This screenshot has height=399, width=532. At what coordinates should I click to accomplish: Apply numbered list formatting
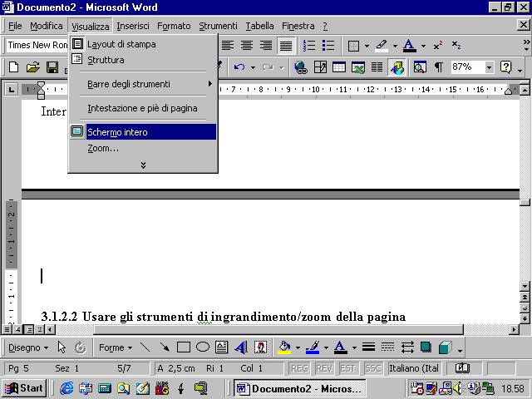point(309,45)
